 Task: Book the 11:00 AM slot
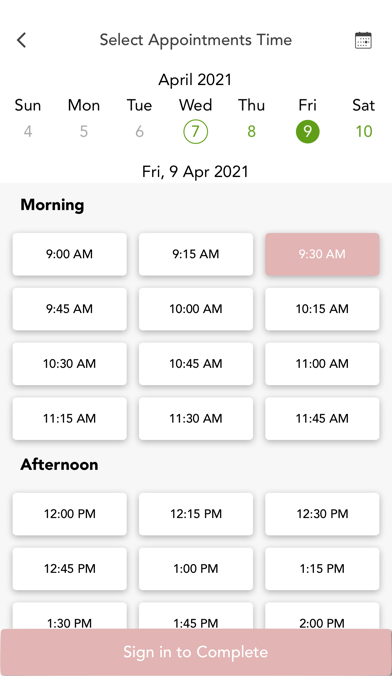(x=322, y=364)
